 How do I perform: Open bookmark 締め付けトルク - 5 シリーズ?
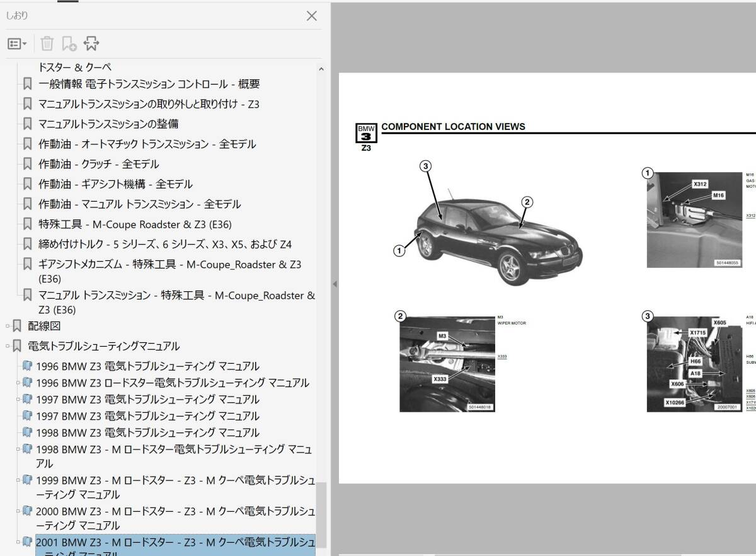[165, 245]
